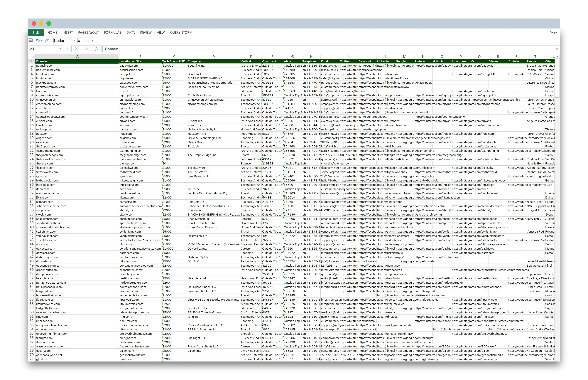This screenshot has height=380, width=588.
Task: Select cell 'Hearst Business Media Corporation'
Action: pos(213,83)
